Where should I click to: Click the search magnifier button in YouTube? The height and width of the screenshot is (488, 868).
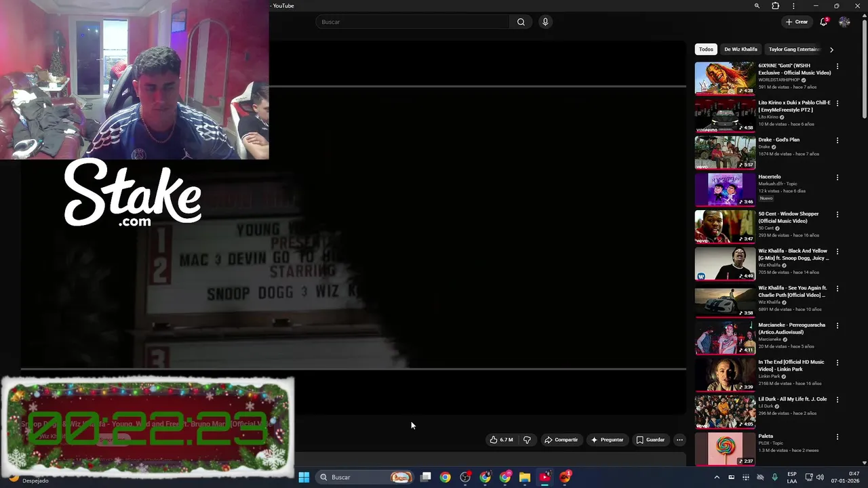(x=521, y=22)
